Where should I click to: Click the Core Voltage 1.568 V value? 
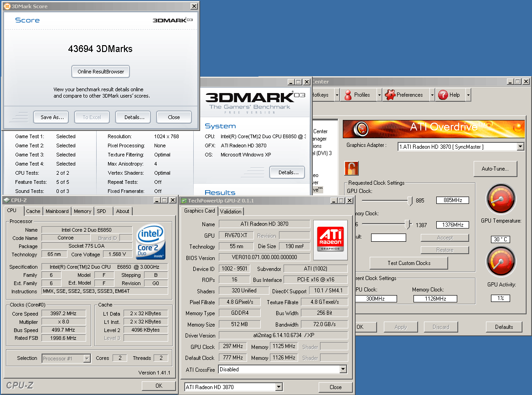(x=117, y=254)
